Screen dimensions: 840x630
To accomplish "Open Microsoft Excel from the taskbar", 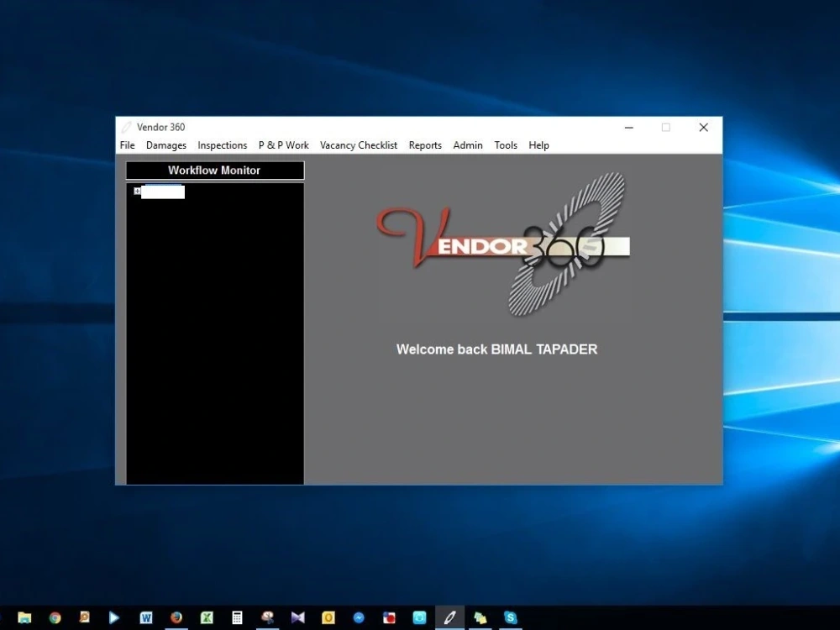I will (x=207, y=617).
